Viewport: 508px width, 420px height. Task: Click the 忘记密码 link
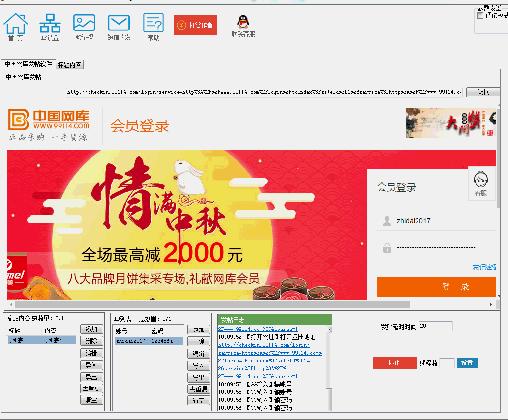point(484,267)
